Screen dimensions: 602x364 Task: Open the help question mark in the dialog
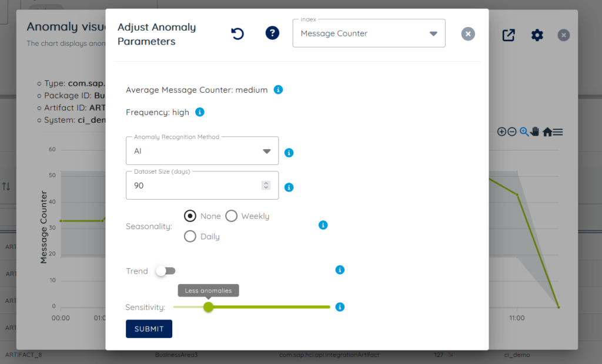[272, 33]
